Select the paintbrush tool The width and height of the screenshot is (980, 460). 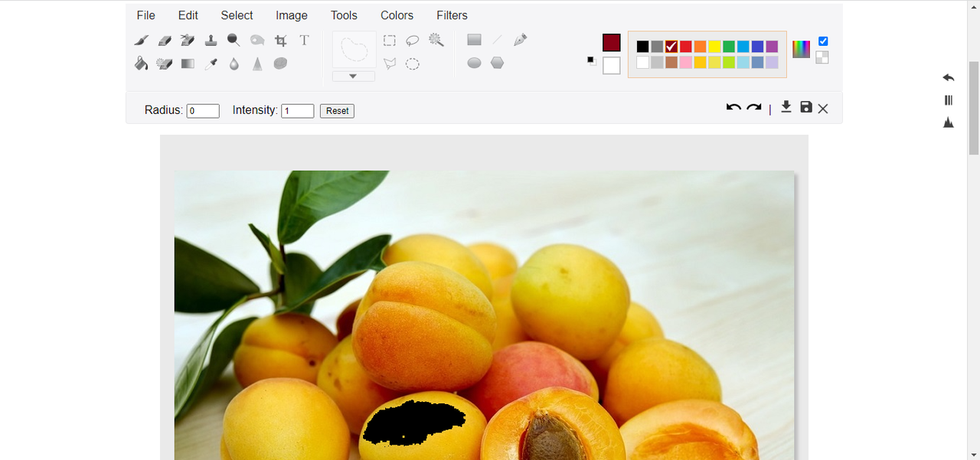[142, 41]
